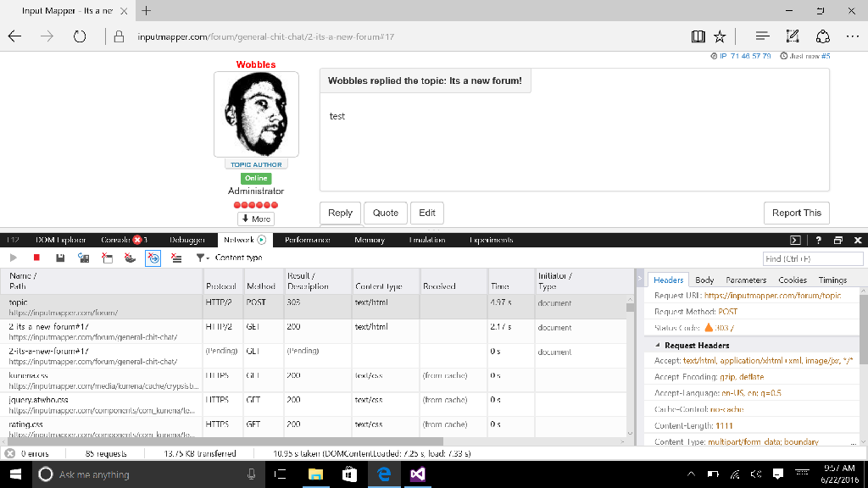Toggle clear entries on navigate button
868x488 pixels.
click(153, 258)
